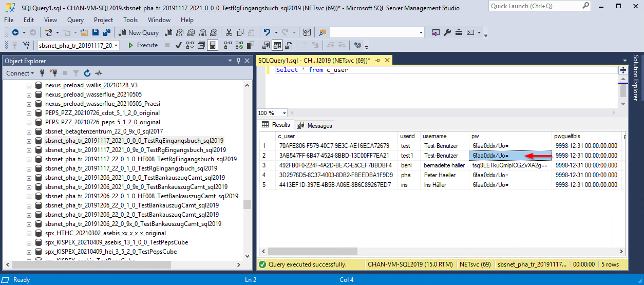Viewport: 644px width, 285px height.
Task: Toggle Results to Grid output mode
Action: pyautogui.click(x=277, y=45)
